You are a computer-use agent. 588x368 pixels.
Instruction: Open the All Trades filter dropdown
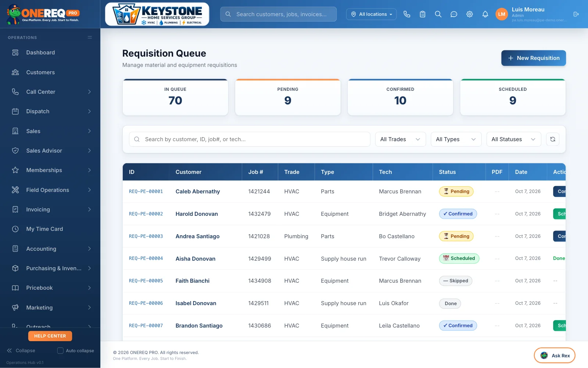tap(400, 139)
